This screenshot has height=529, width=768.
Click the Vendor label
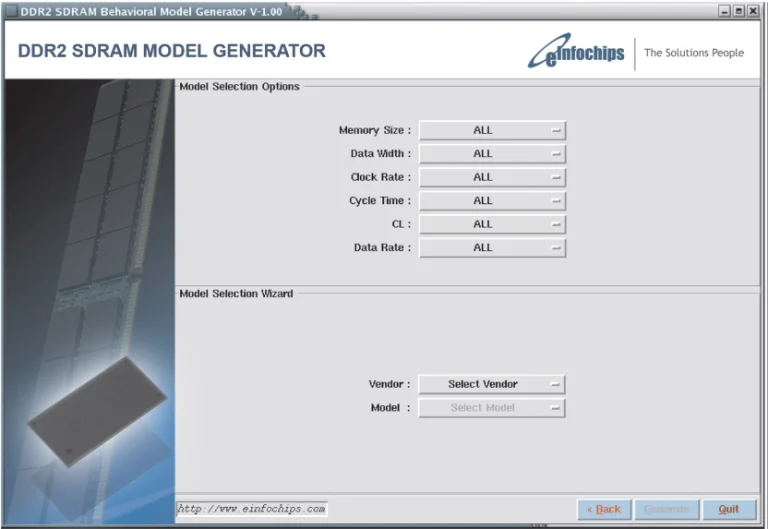(x=389, y=385)
